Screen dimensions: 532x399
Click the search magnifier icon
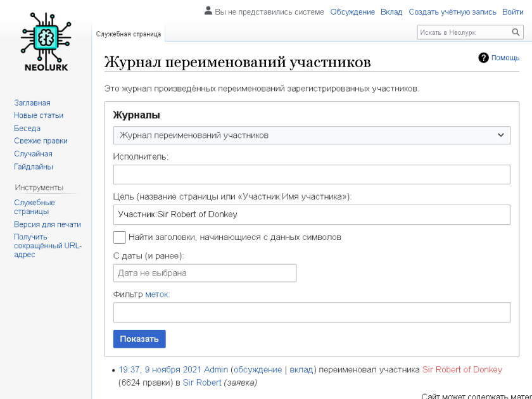(516, 32)
